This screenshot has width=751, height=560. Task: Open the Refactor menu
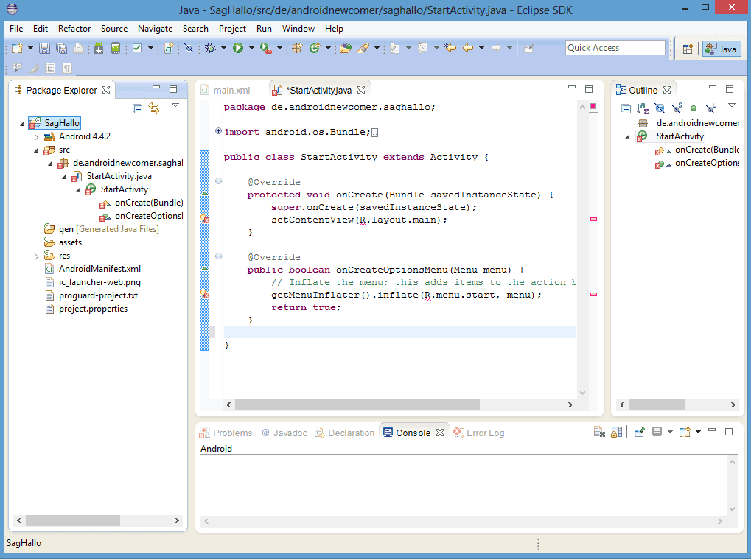[x=74, y=29]
